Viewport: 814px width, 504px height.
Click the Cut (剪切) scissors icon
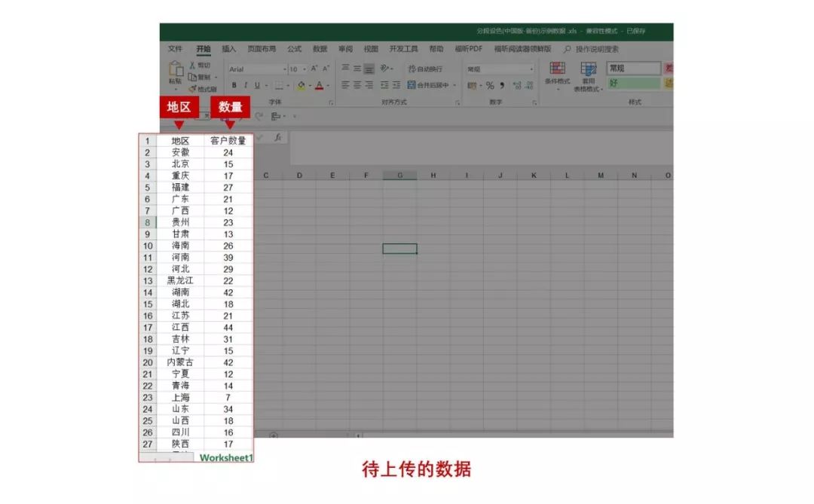[192, 65]
